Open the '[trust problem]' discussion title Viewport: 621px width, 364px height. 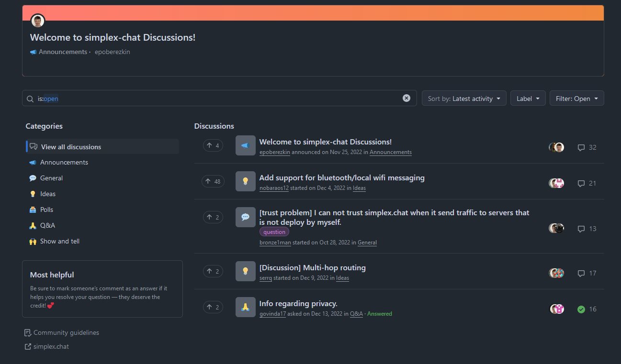pyautogui.click(x=394, y=217)
